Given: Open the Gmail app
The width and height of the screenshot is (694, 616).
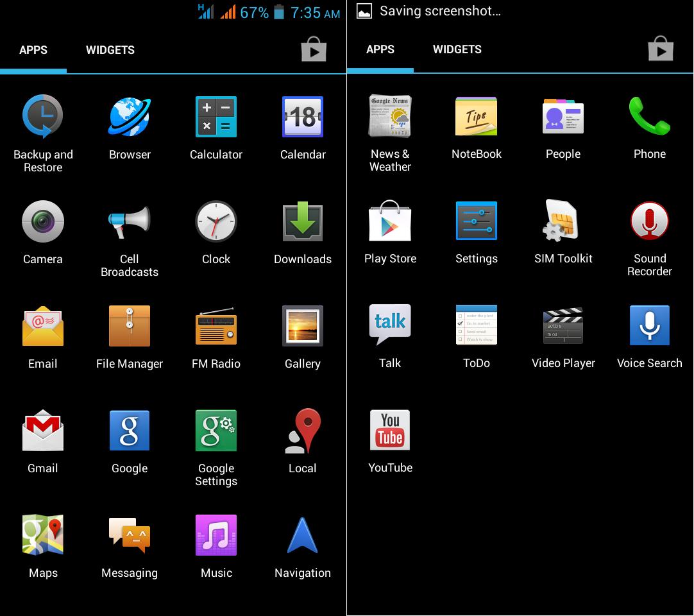Looking at the screenshot, I should tap(43, 431).
